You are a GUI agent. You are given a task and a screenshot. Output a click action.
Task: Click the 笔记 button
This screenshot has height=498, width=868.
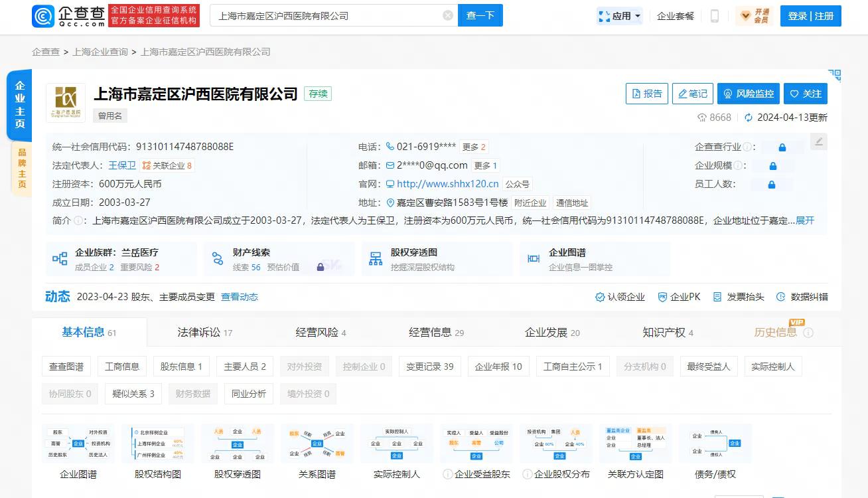(693, 94)
